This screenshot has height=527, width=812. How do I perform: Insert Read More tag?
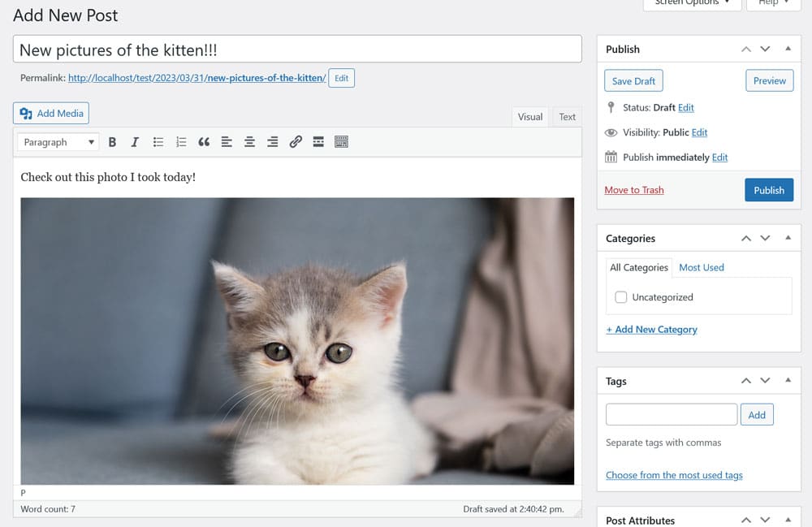coord(318,142)
